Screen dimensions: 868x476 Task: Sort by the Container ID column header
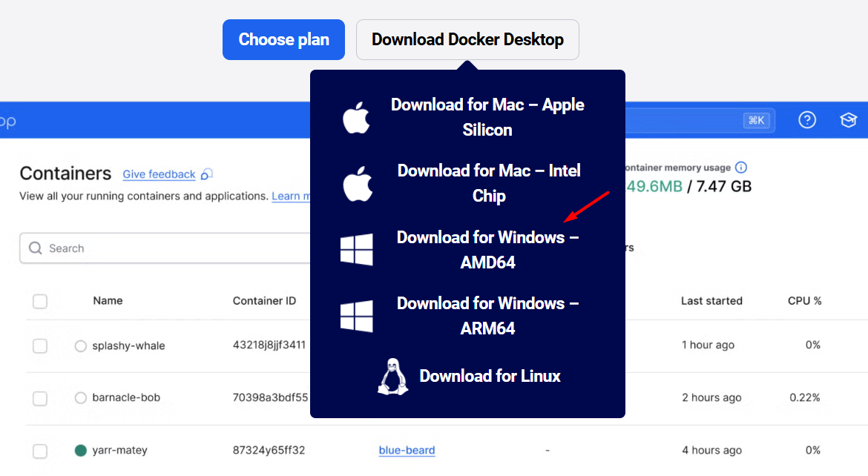click(264, 300)
